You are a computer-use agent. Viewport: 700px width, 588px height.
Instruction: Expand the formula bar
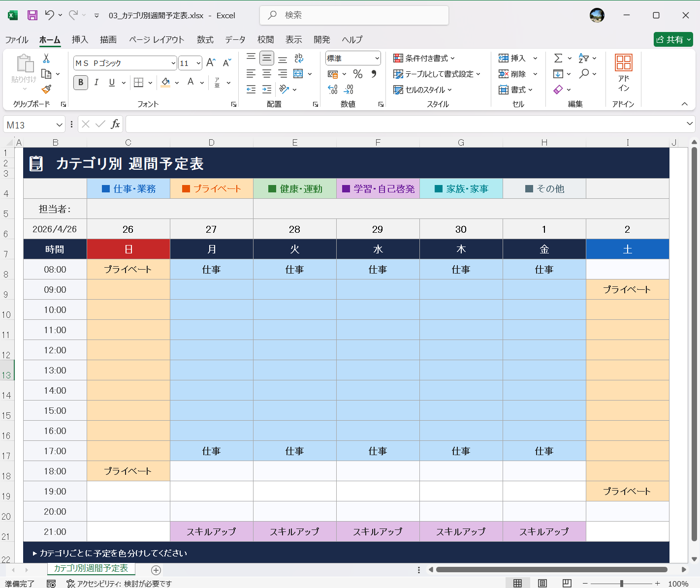point(689,124)
